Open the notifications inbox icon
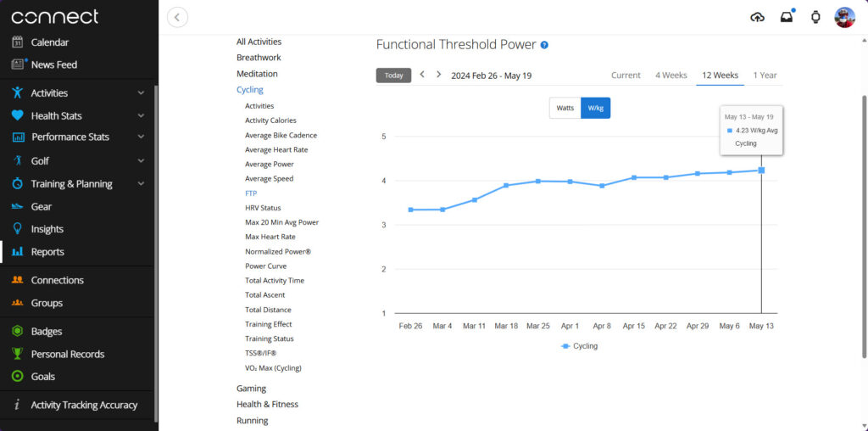The height and width of the screenshot is (431, 868). pos(787,17)
